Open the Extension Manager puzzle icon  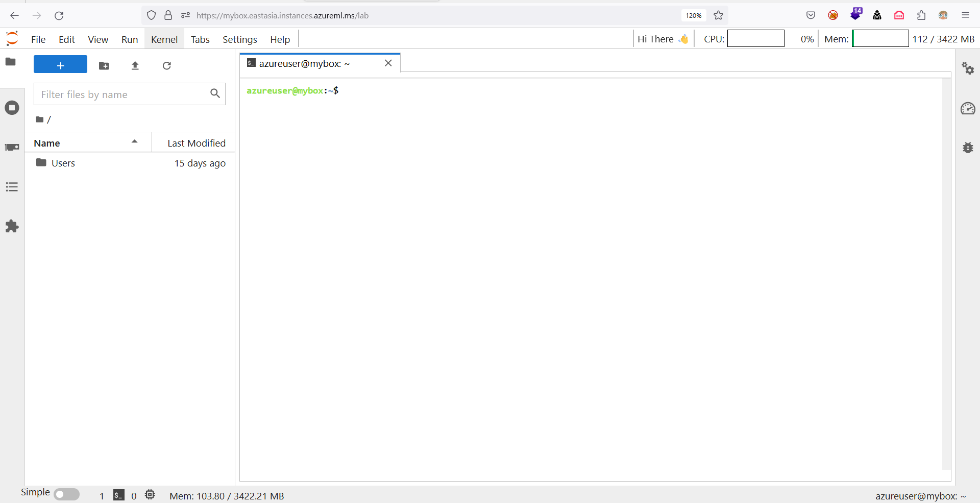coord(12,226)
